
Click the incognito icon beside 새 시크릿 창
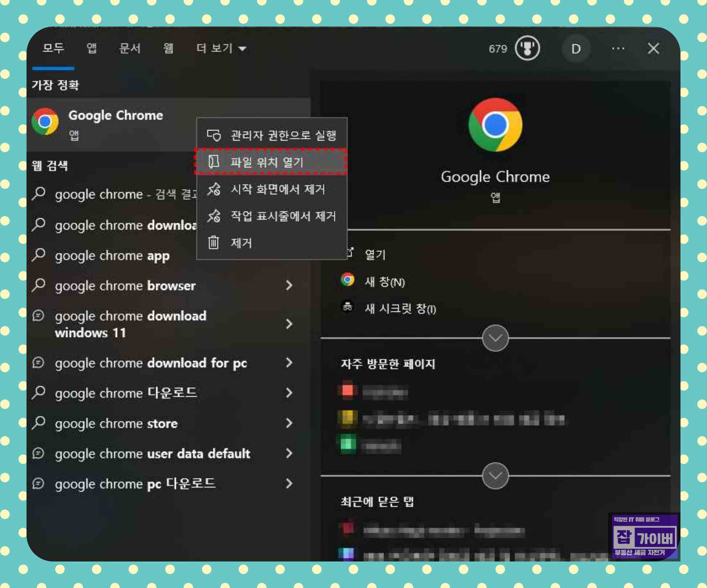[347, 307]
